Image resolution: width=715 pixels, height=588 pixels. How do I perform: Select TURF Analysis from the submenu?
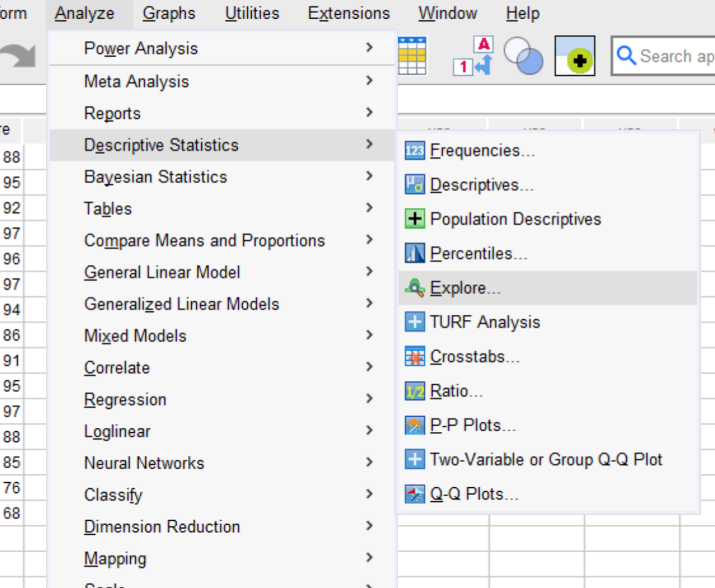click(485, 321)
